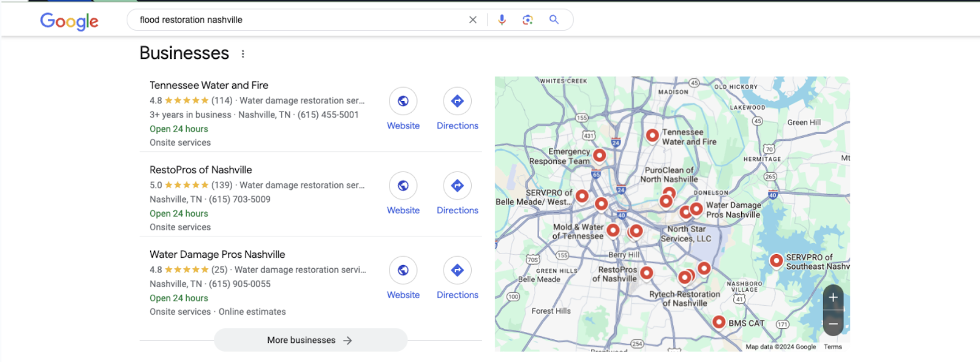Clear the search box text

[473, 20]
